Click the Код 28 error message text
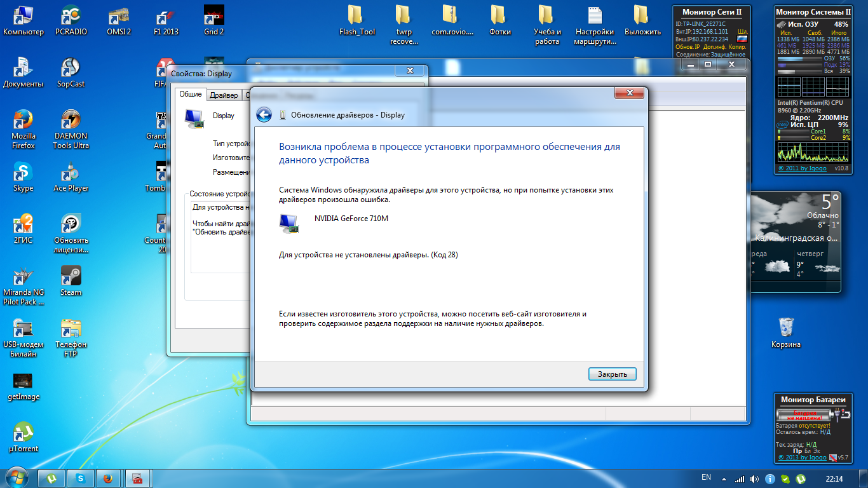The width and height of the screenshot is (868, 488). (x=369, y=255)
